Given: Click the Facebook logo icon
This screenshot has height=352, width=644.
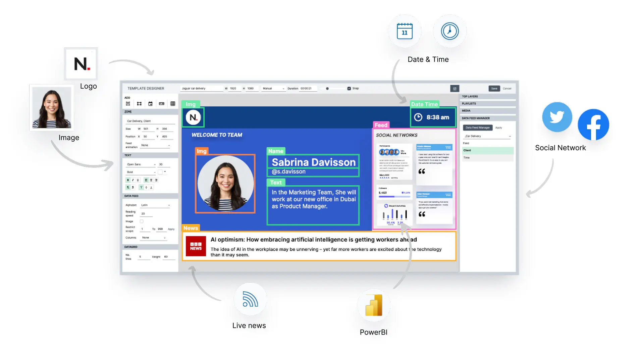Looking at the screenshot, I should tap(593, 125).
